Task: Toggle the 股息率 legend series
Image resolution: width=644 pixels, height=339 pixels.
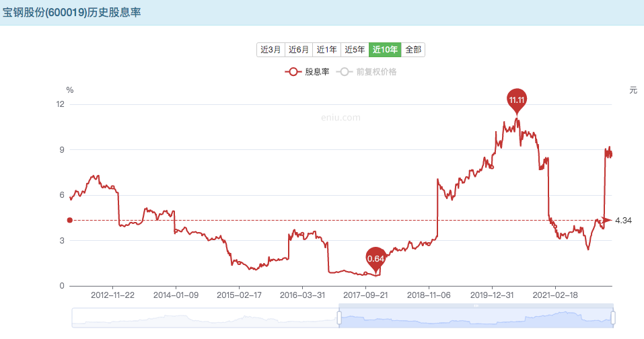Action: coord(307,72)
